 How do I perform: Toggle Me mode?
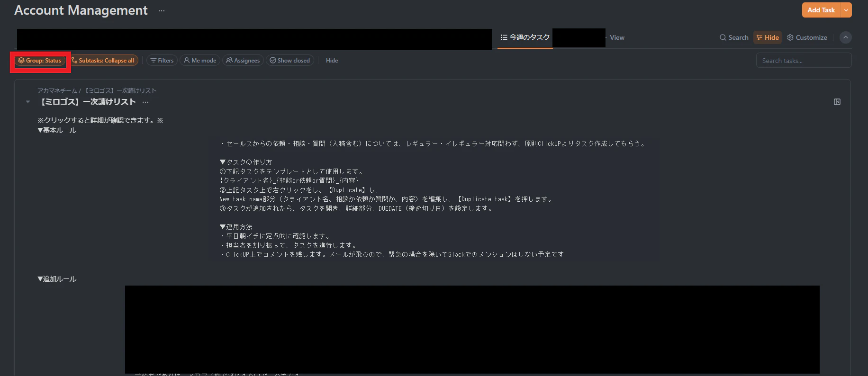pyautogui.click(x=200, y=61)
